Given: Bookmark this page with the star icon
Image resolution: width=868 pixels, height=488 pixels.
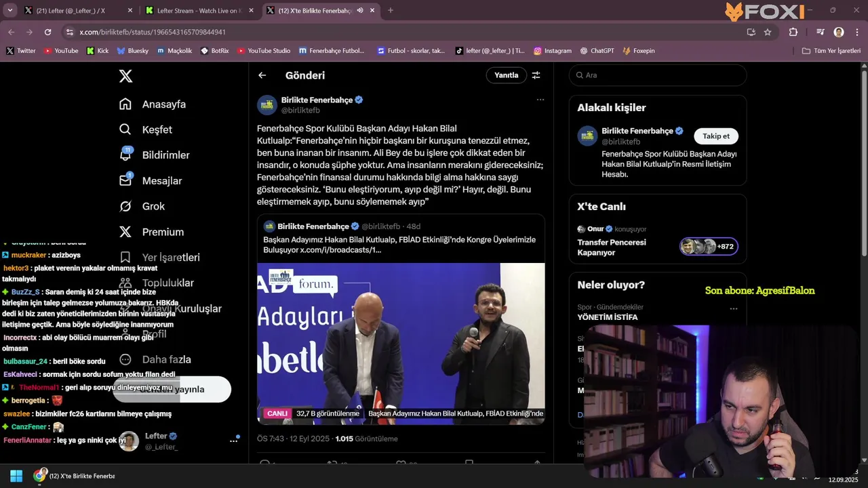Looking at the screenshot, I should (x=768, y=32).
